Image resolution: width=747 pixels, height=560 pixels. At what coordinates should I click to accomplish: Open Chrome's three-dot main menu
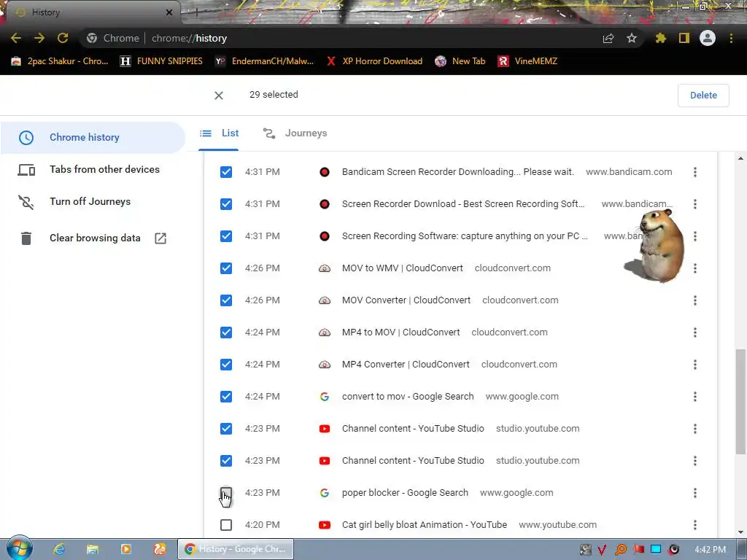pyautogui.click(x=731, y=38)
